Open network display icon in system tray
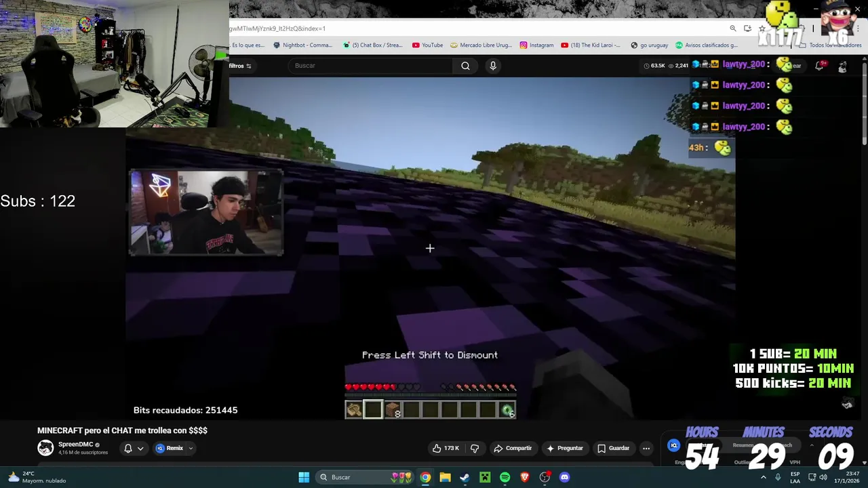Viewport: 868px width, 488px height. click(812, 477)
